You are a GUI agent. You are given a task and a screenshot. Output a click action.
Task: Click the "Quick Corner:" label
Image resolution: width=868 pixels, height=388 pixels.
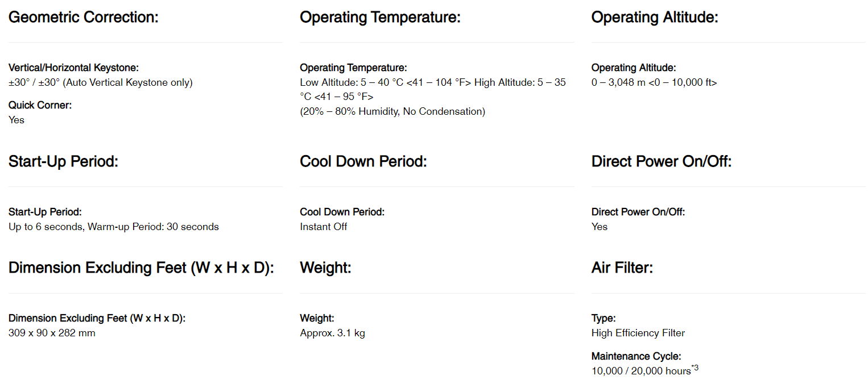click(40, 105)
